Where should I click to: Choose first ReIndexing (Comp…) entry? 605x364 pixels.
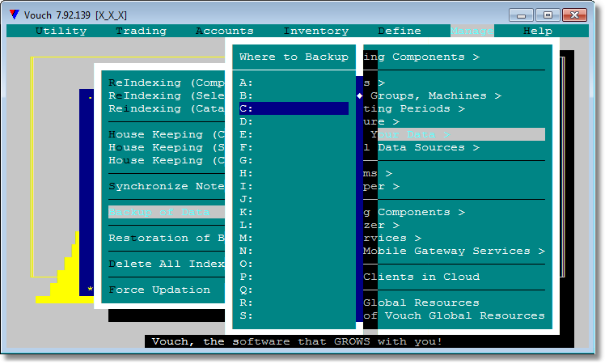click(x=167, y=83)
